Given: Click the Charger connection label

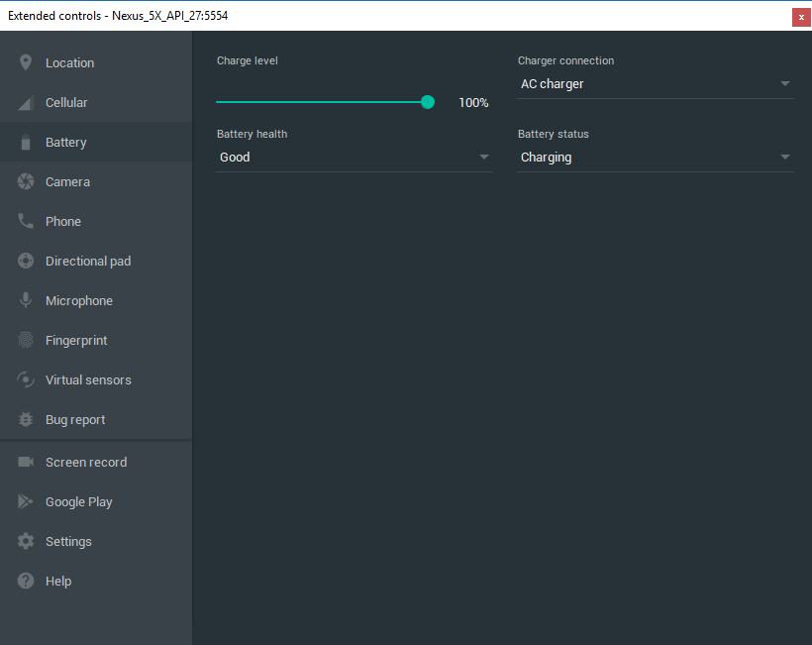Looking at the screenshot, I should [x=565, y=60].
